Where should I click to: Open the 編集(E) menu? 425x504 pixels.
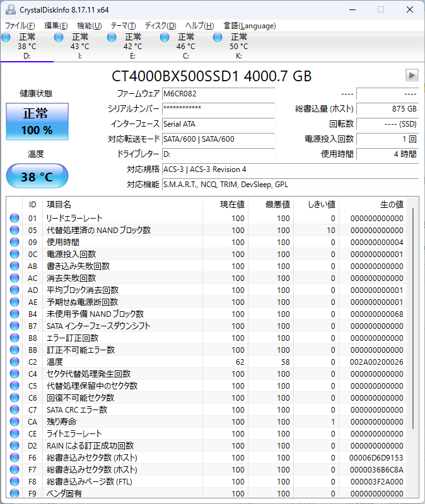coord(56,26)
